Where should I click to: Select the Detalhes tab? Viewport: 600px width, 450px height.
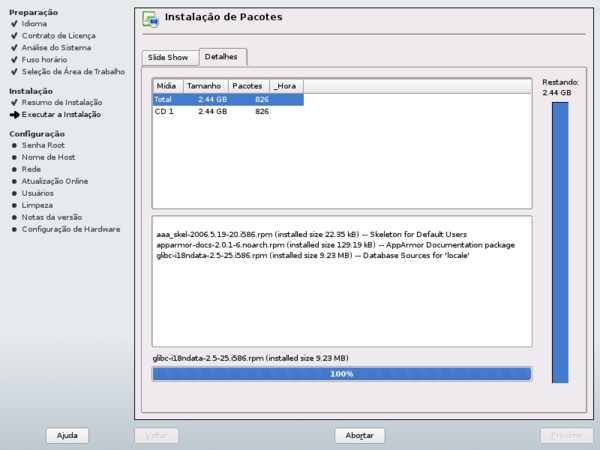coord(223,57)
